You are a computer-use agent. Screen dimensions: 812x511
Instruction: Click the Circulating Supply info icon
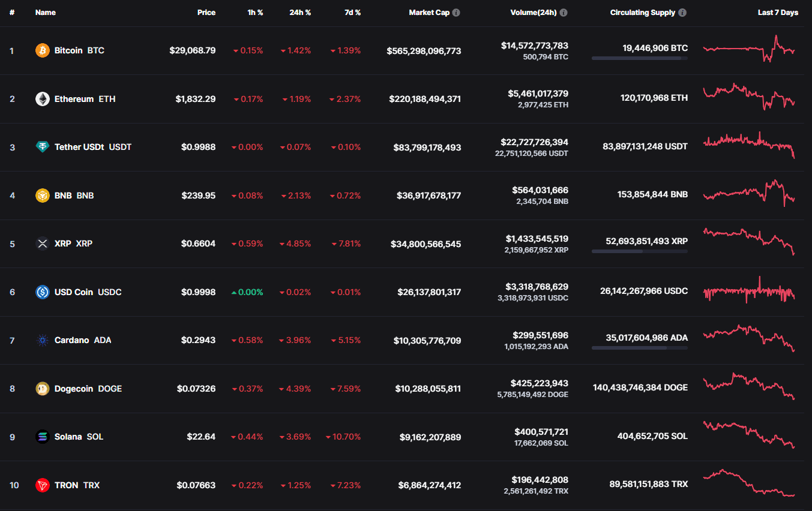(x=682, y=13)
